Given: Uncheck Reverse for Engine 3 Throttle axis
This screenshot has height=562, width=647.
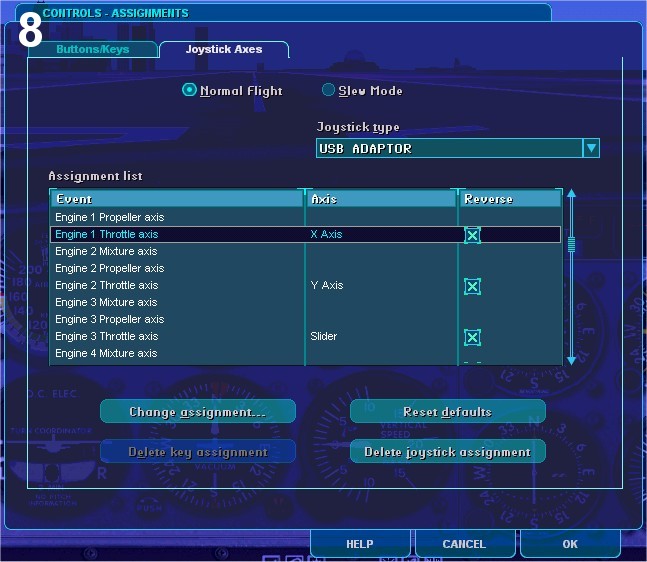Looking at the screenshot, I should (472, 337).
